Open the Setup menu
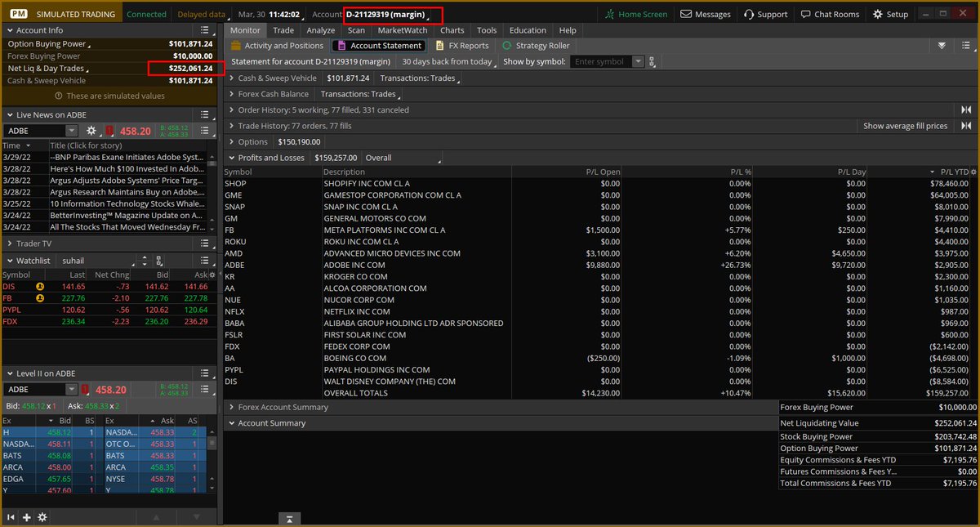Image resolution: width=980 pixels, height=527 pixels. (890, 14)
